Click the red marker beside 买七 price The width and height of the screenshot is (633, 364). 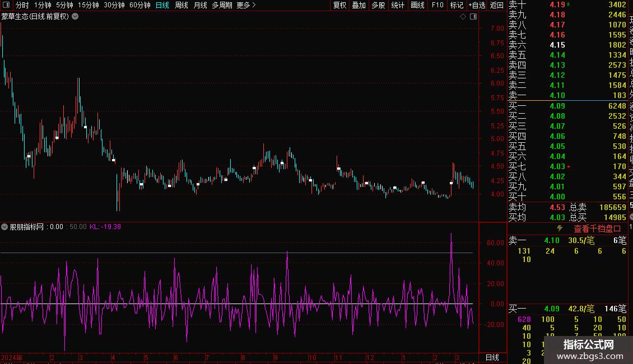click(x=569, y=167)
